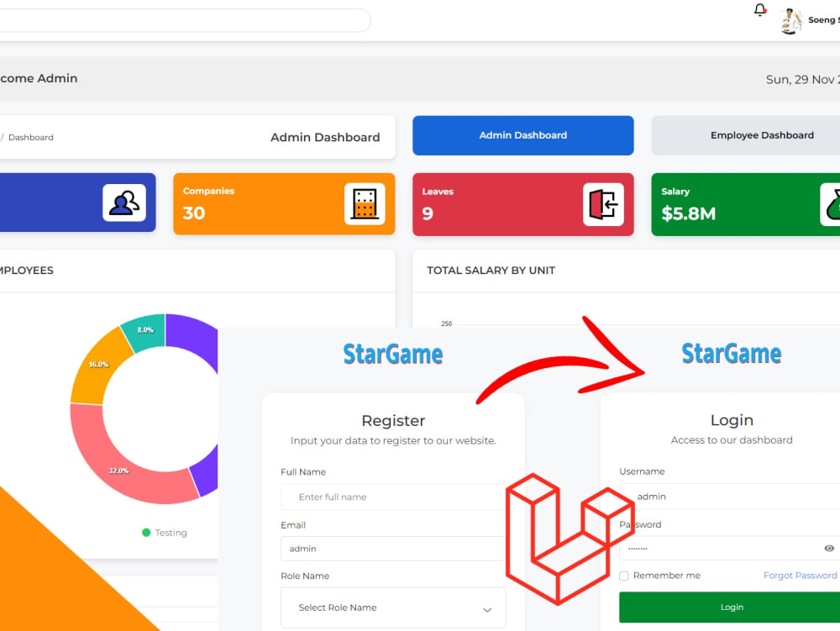Click the Admin Dashboard page title
840x631 pixels.
[x=325, y=138]
